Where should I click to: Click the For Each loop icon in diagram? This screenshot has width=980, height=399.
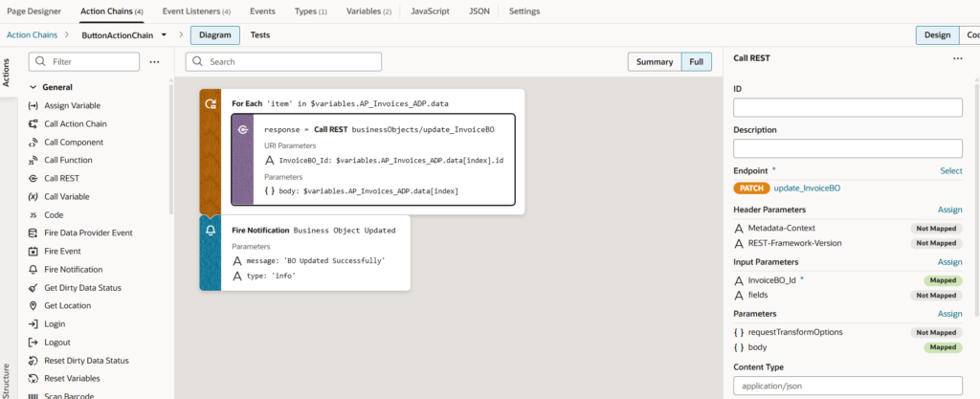pyautogui.click(x=210, y=102)
